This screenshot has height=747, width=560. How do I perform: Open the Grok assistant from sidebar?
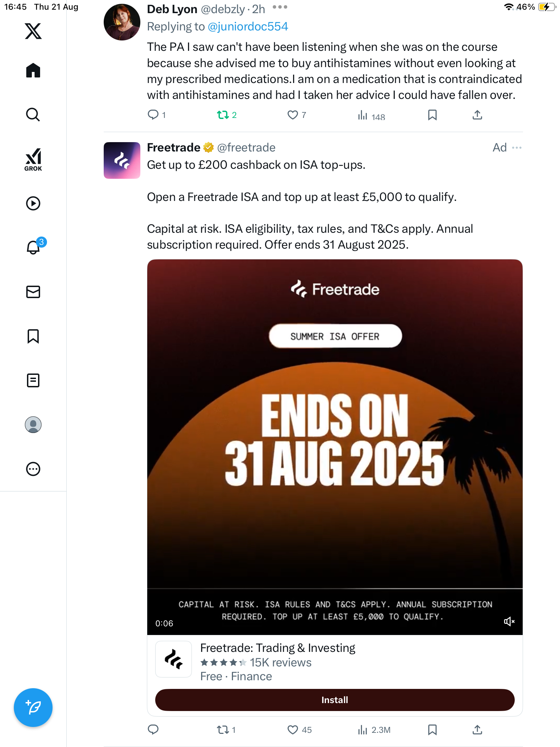pyautogui.click(x=33, y=159)
